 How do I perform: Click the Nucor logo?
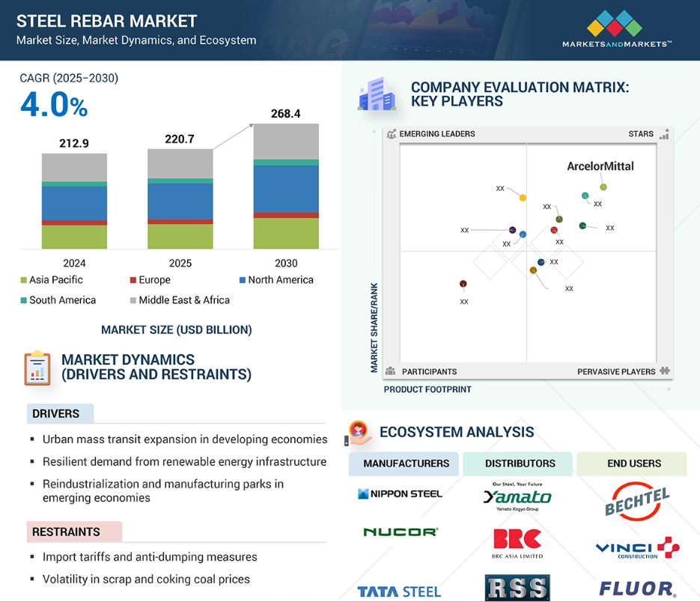coord(401,532)
